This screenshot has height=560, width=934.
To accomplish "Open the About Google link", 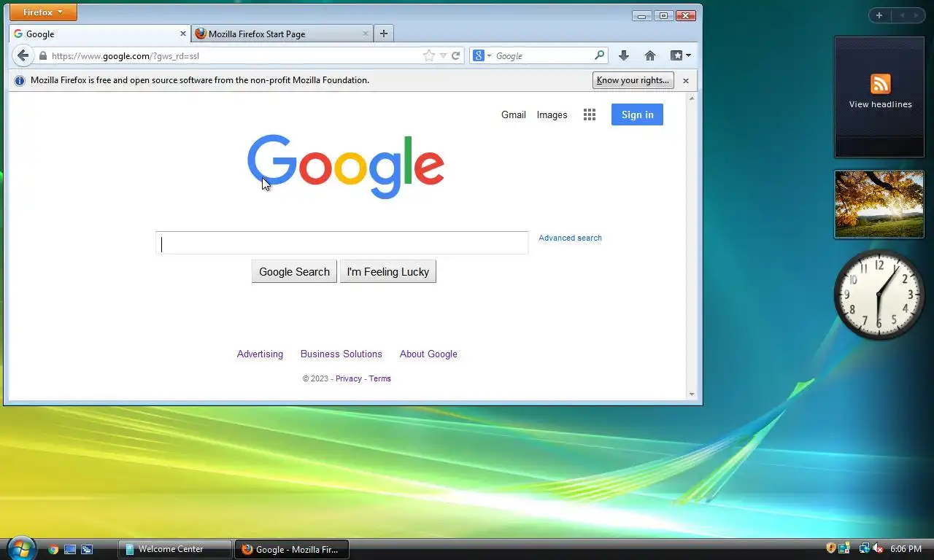I will click(428, 354).
